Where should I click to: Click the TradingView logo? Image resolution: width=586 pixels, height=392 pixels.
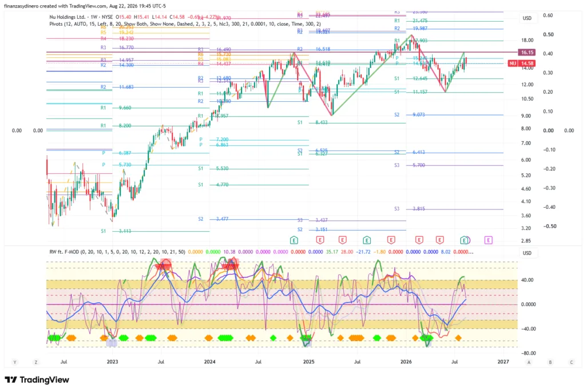click(37, 379)
